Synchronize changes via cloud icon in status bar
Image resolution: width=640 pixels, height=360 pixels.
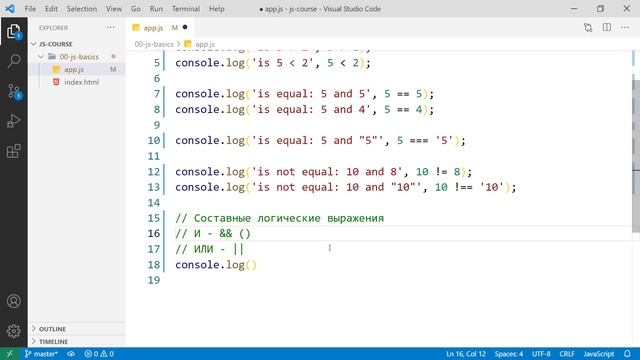(71, 354)
